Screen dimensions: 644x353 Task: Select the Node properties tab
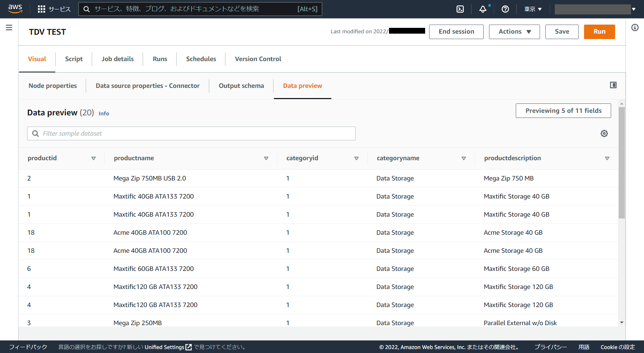point(53,86)
